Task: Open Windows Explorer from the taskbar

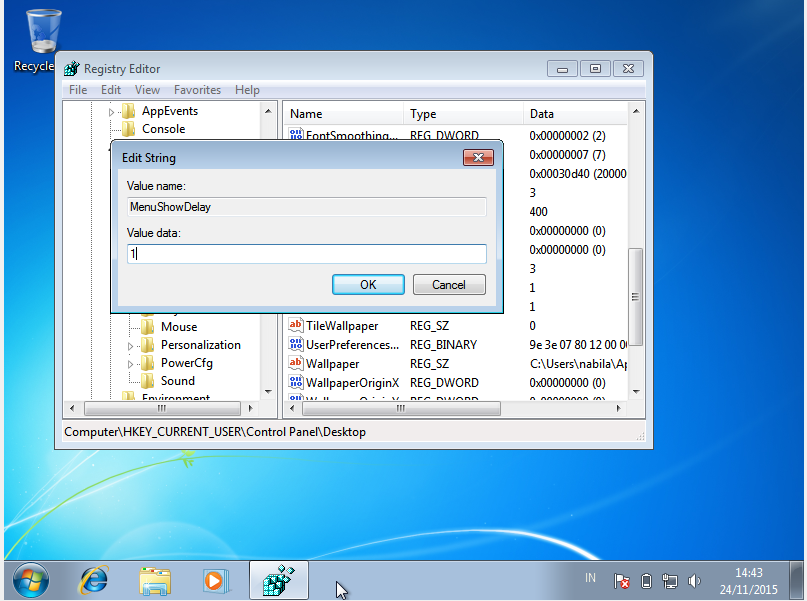Action: click(x=155, y=580)
